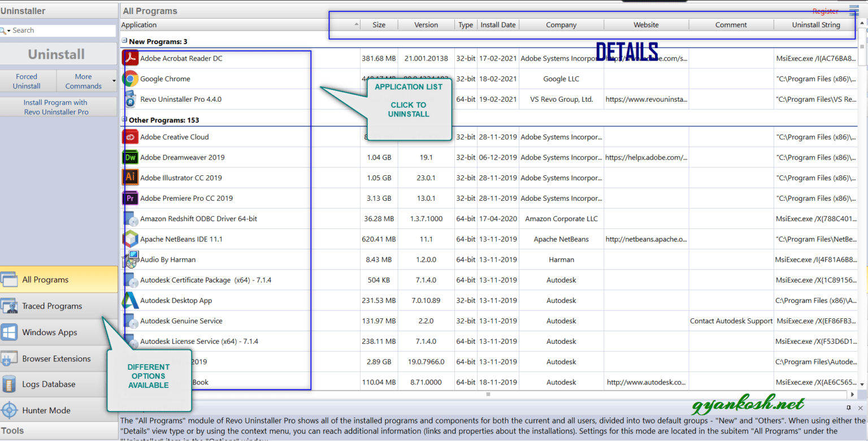Click the Autodesk Certificate Package icon
Screen dimensions: 868x441
(x=131, y=280)
